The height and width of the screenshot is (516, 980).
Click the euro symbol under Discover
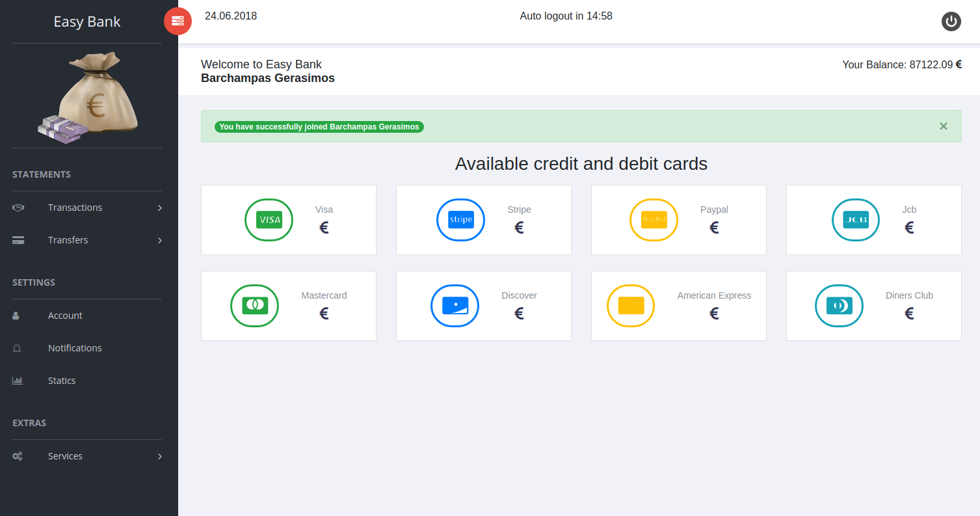[519, 314]
